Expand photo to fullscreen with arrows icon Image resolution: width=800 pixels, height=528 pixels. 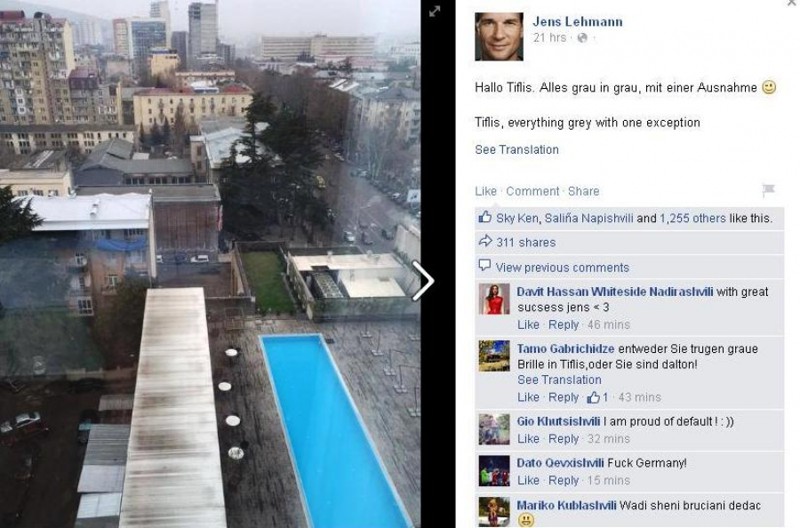(x=434, y=11)
